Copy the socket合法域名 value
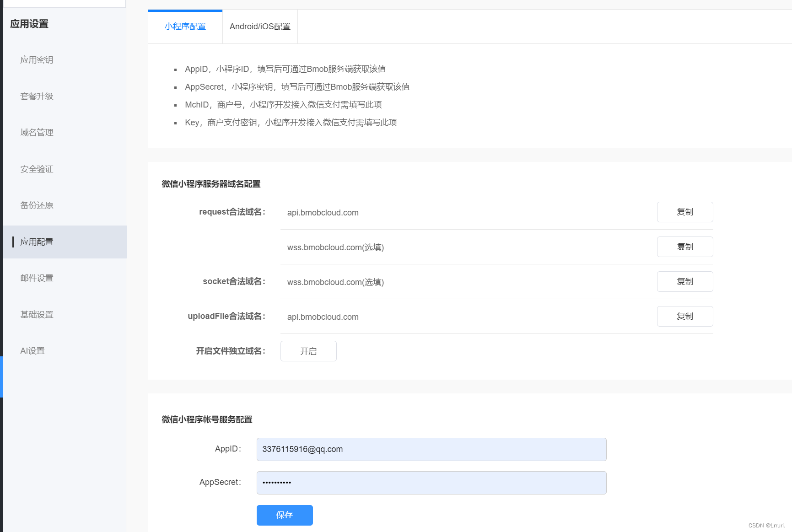792x532 pixels. click(684, 281)
